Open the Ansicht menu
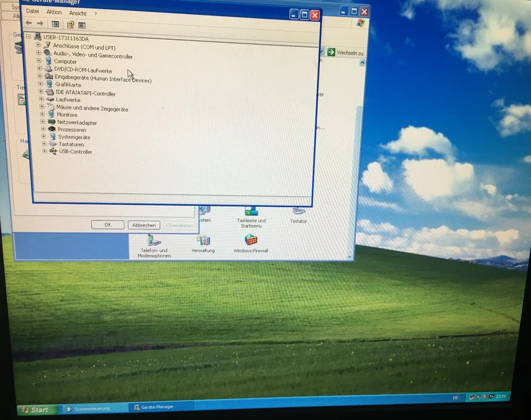 click(78, 13)
